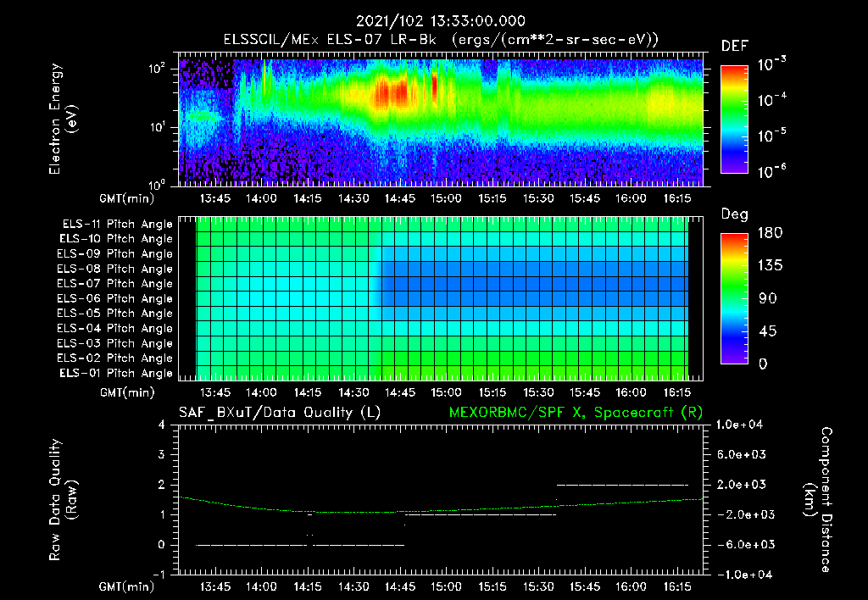Click the 10^-6 DEF scale value
The width and height of the screenshot is (868, 600).
tap(771, 171)
